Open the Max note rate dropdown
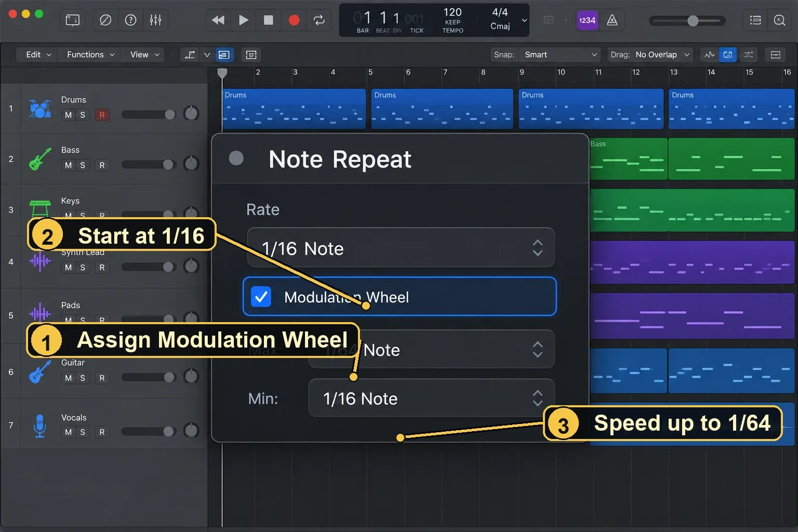This screenshot has width=798, height=532. coord(431,349)
